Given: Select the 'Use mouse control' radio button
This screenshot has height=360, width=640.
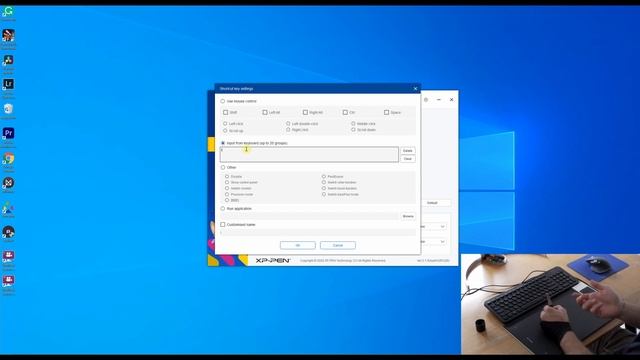Looking at the screenshot, I should pos(223,101).
